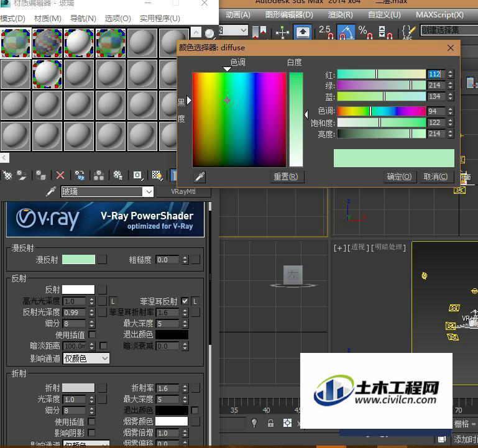478x448 pixels.
Task: Click the Red value input field showing 112
Action: [x=436, y=74]
